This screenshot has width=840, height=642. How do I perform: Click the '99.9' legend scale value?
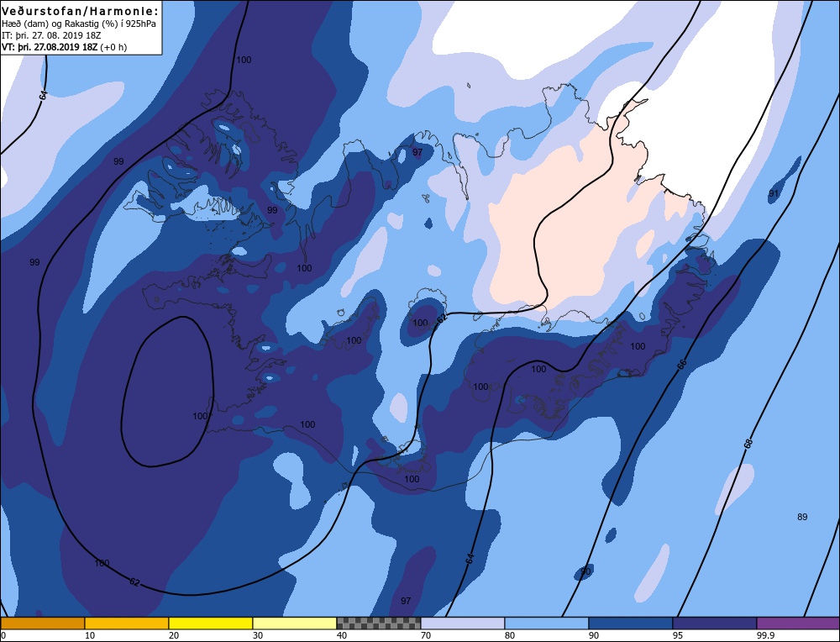(x=764, y=635)
